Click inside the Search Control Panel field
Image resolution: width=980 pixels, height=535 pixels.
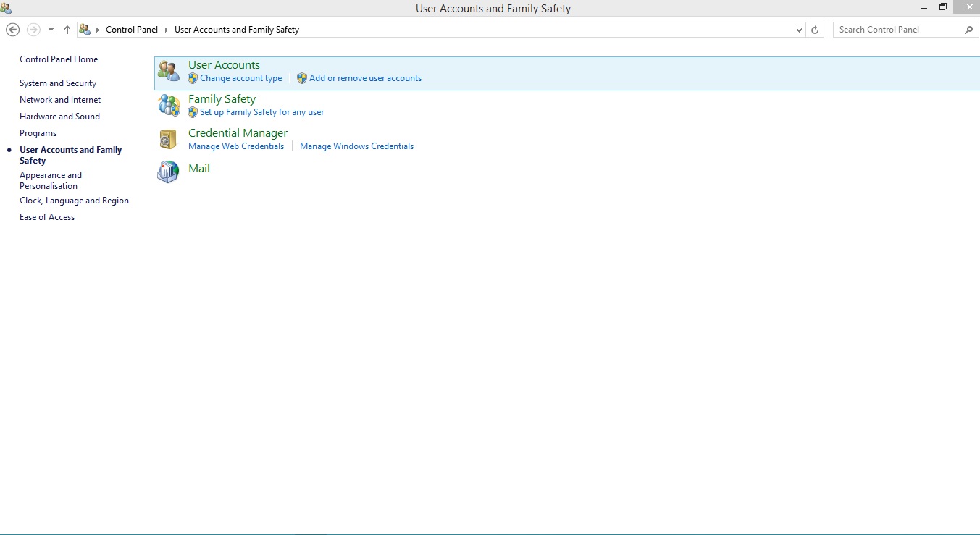click(x=898, y=30)
